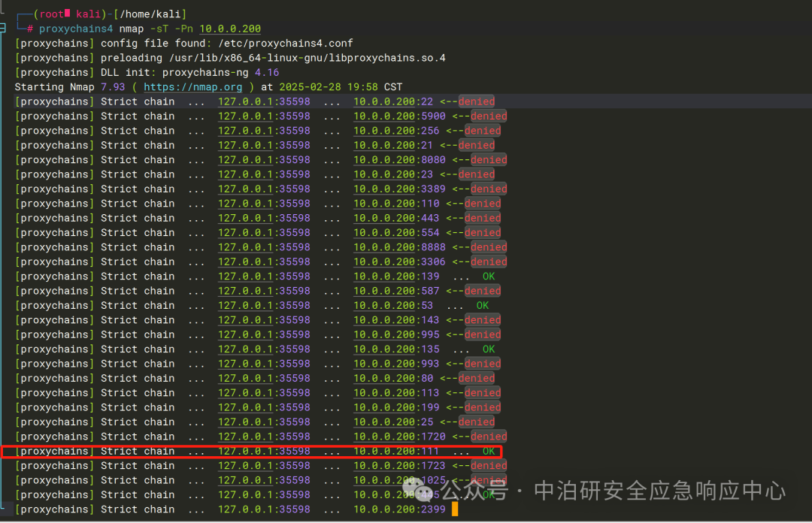The width and height of the screenshot is (812, 523).
Task: Click Strict chain in the port 5900 row
Action: (x=138, y=116)
